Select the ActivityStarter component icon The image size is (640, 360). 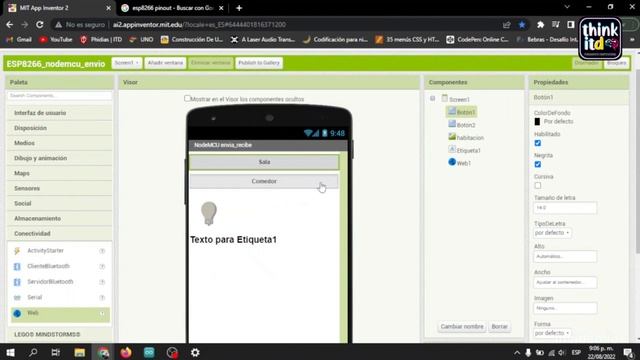pyautogui.click(x=17, y=251)
